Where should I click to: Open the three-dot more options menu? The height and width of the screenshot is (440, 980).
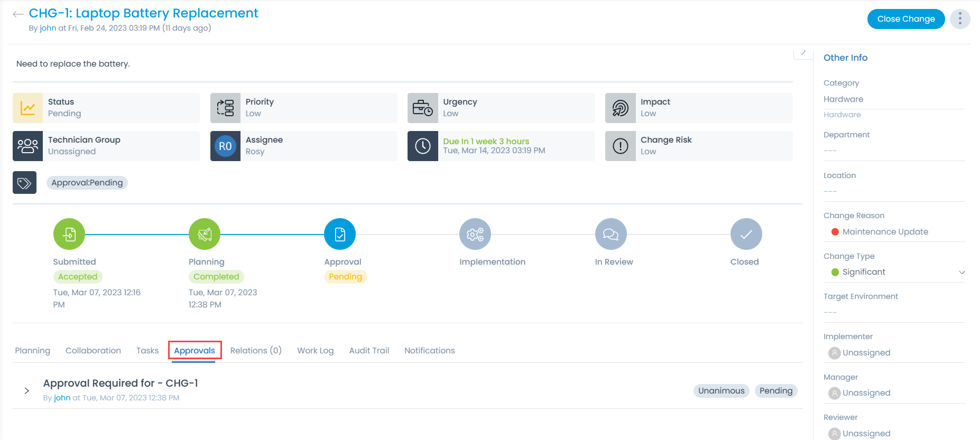point(959,19)
